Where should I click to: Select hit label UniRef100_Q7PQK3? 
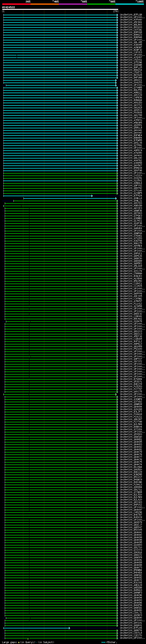[131, 216]
